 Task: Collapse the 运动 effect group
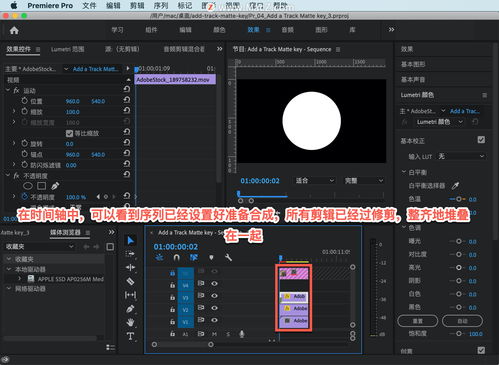tap(8, 90)
